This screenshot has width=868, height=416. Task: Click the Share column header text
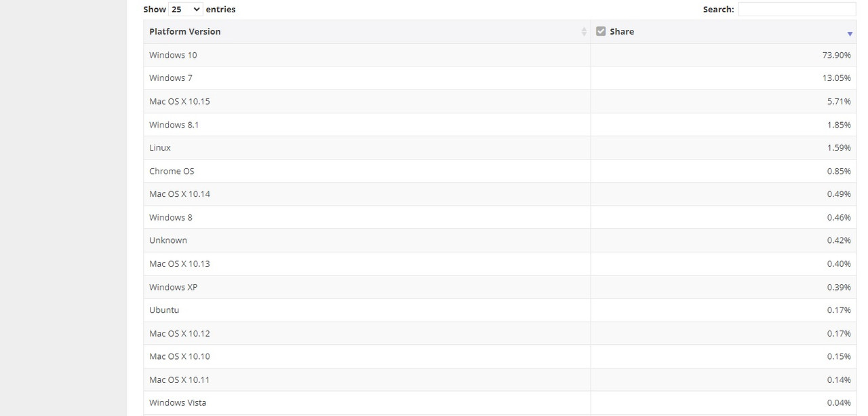[x=622, y=32]
